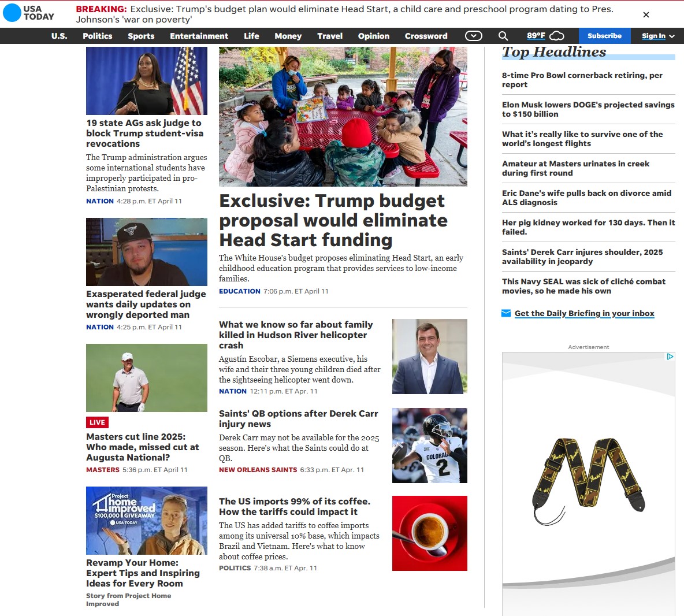The image size is (684, 616).
Task: Click the red LIVE badge
Action: click(97, 422)
